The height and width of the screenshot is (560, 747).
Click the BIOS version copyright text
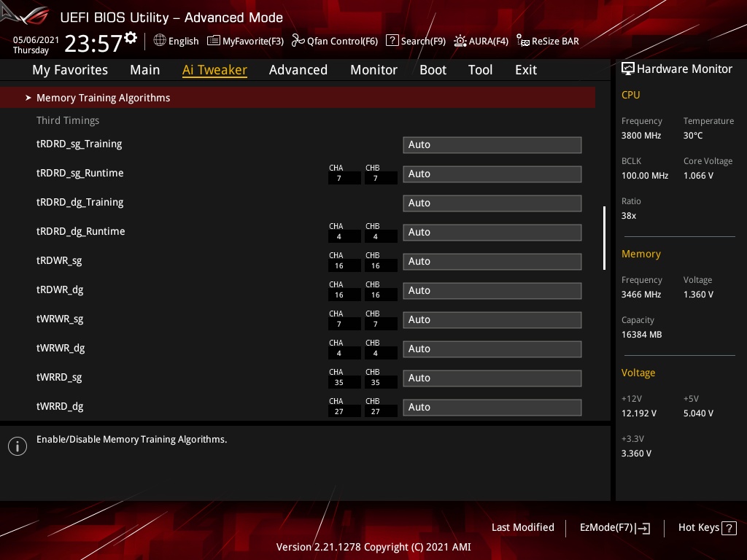373,547
